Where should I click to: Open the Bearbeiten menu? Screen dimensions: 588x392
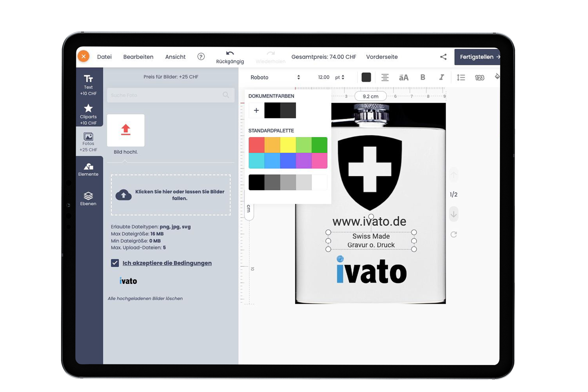click(138, 57)
